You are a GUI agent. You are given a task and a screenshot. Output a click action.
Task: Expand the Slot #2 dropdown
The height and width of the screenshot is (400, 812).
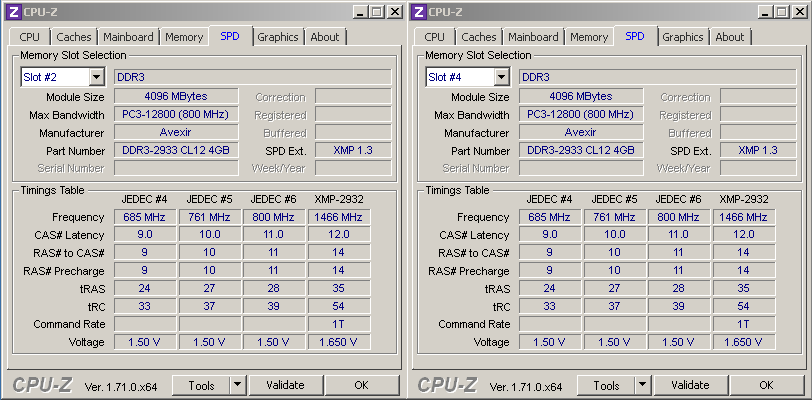[x=96, y=77]
